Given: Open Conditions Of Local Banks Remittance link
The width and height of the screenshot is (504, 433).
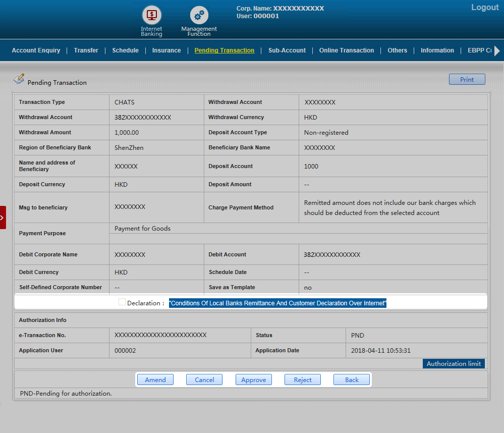Looking at the screenshot, I should point(277,303).
